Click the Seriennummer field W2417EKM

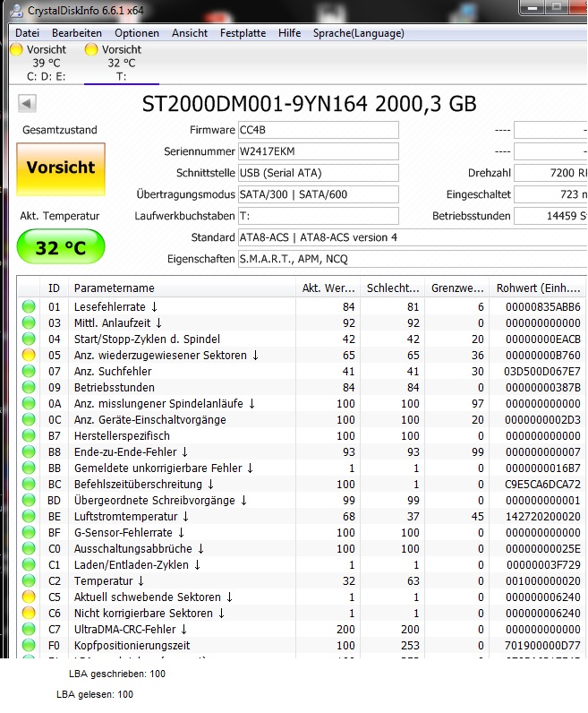coord(319,151)
